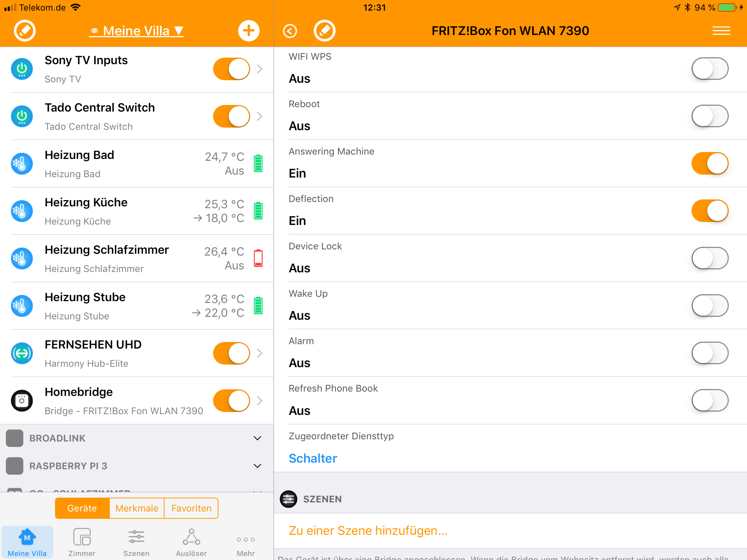Enable the WIFI WPS switch
This screenshot has height=560, width=747.
click(x=709, y=69)
